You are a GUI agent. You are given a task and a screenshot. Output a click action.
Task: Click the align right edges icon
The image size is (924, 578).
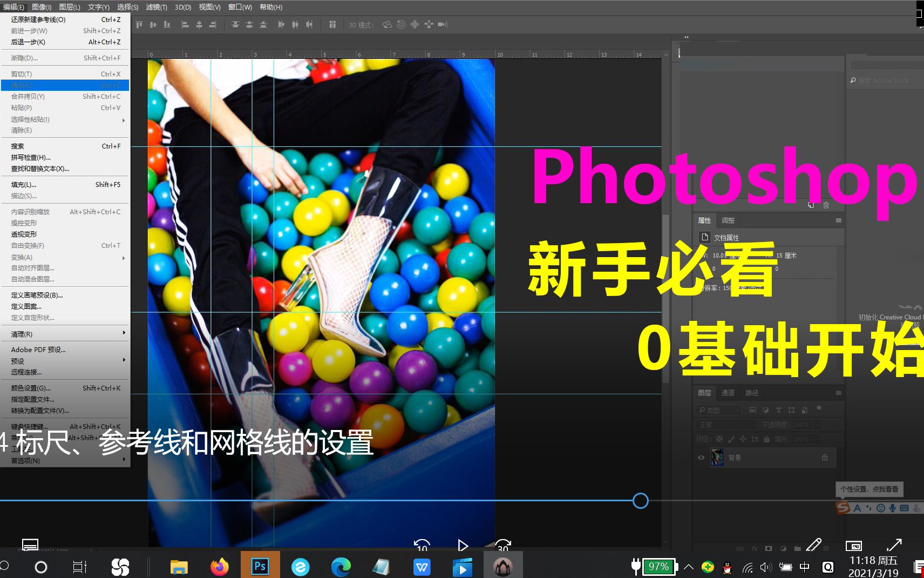pos(213,24)
